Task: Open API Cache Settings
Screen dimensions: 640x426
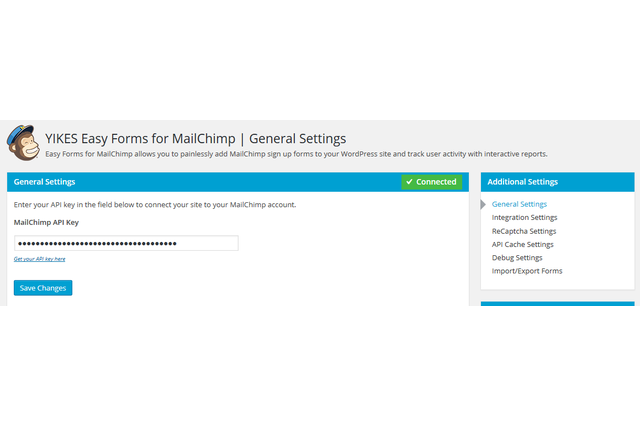Action: click(522, 244)
